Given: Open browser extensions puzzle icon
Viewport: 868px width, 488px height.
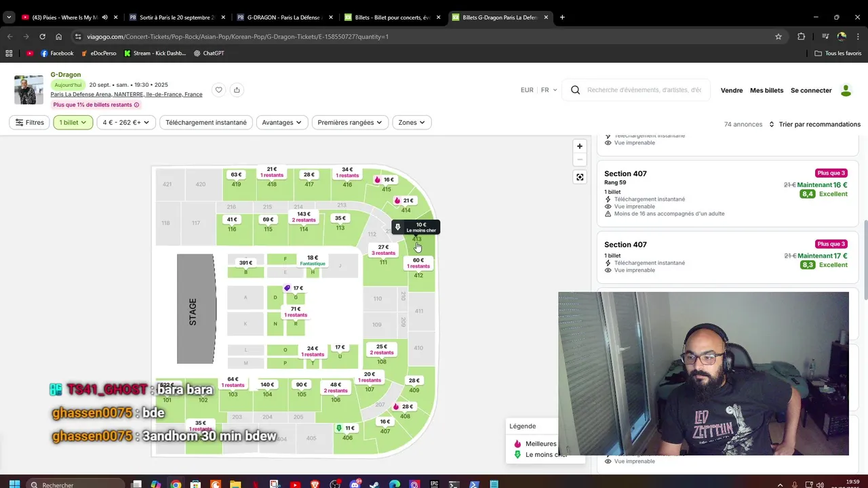Looking at the screenshot, I should [x=801, y=37].
